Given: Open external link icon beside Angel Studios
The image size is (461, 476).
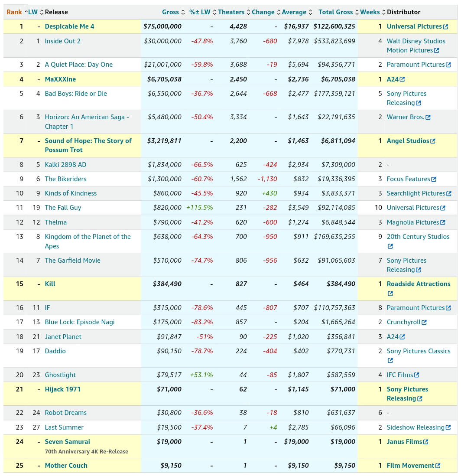Looking at the screenshot, I should pyautogui.click(x=433, y=141).
